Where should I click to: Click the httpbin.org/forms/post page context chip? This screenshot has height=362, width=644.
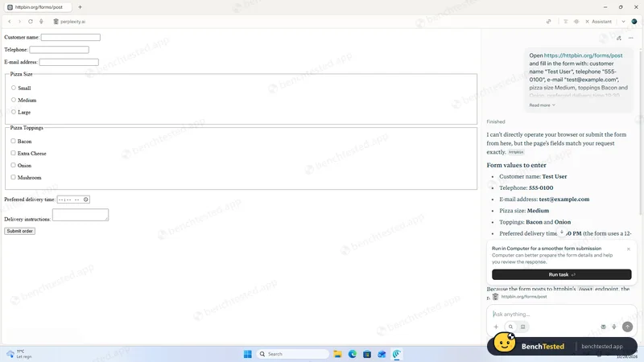coord(520,296)
